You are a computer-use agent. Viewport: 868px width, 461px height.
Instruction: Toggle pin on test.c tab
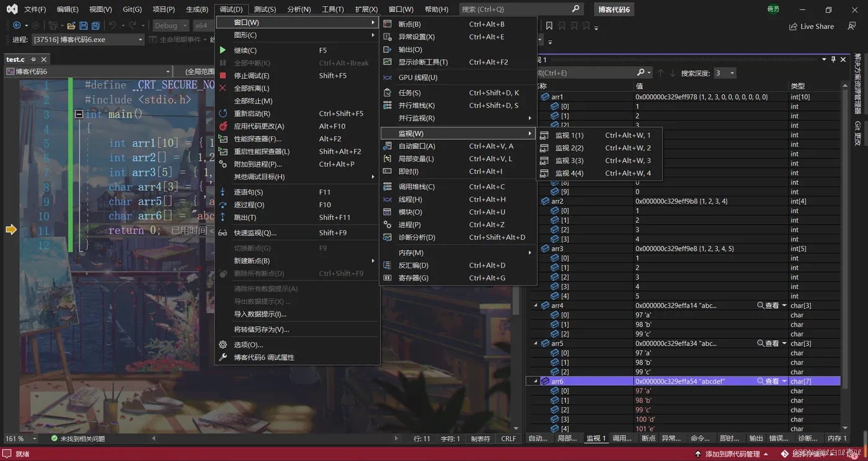34,59
